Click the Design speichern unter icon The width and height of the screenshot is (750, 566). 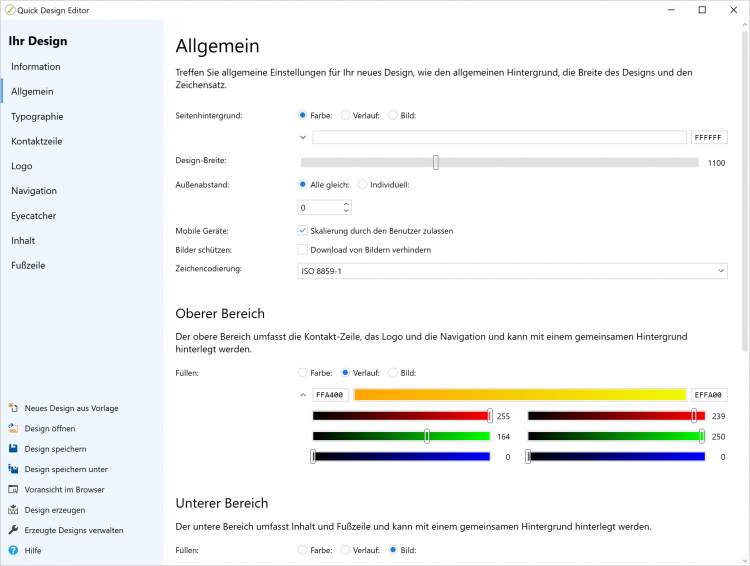pyautogui.click(x=14, y=469)
